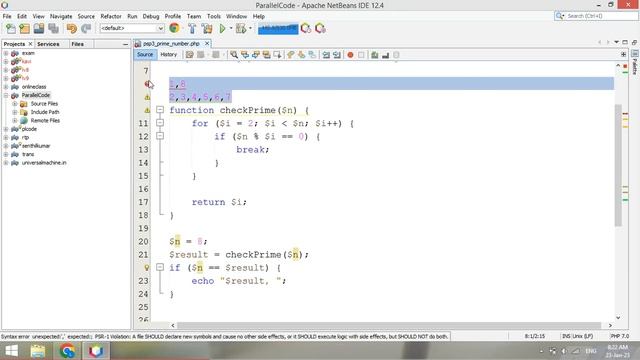Click the error glyph in line 8 gutter

(147, 84)
